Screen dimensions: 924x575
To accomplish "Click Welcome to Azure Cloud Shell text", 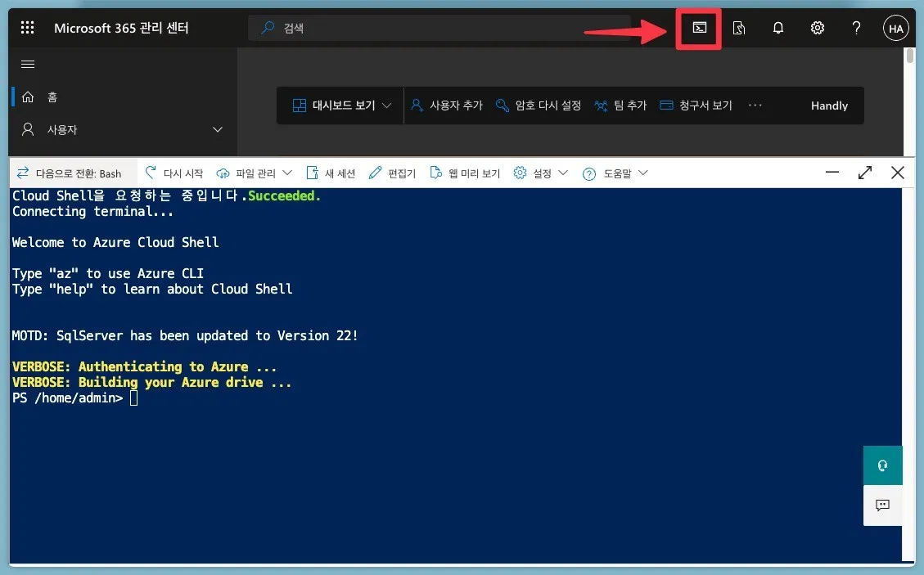I will (115, 242).
